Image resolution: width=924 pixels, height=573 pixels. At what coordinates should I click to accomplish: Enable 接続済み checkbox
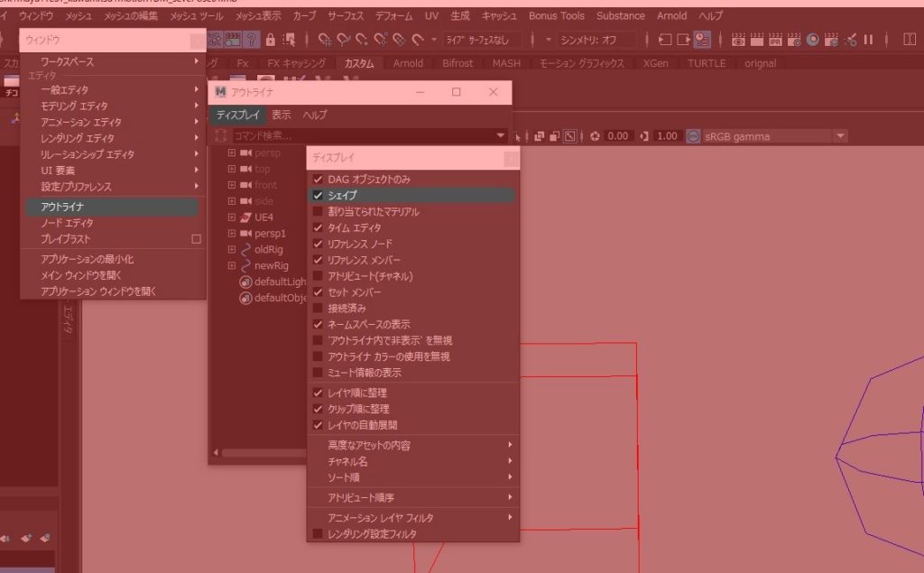point(318,309)
